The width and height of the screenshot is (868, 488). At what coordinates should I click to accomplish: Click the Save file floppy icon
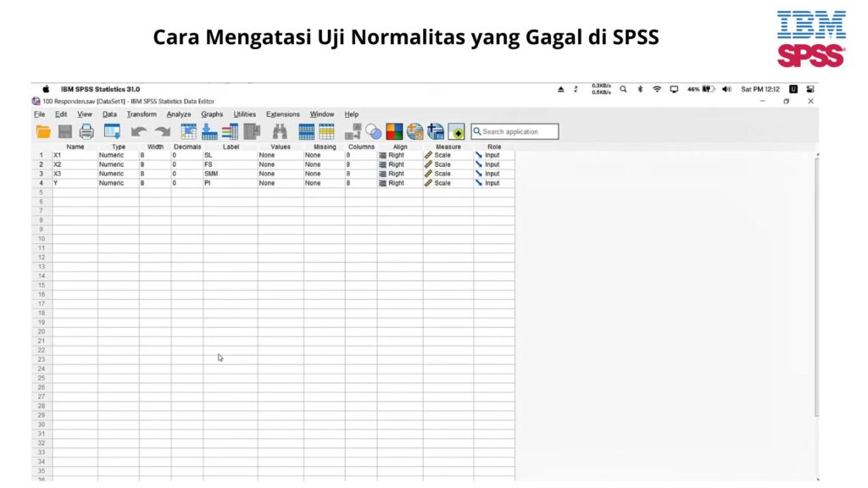coord(65,131)
